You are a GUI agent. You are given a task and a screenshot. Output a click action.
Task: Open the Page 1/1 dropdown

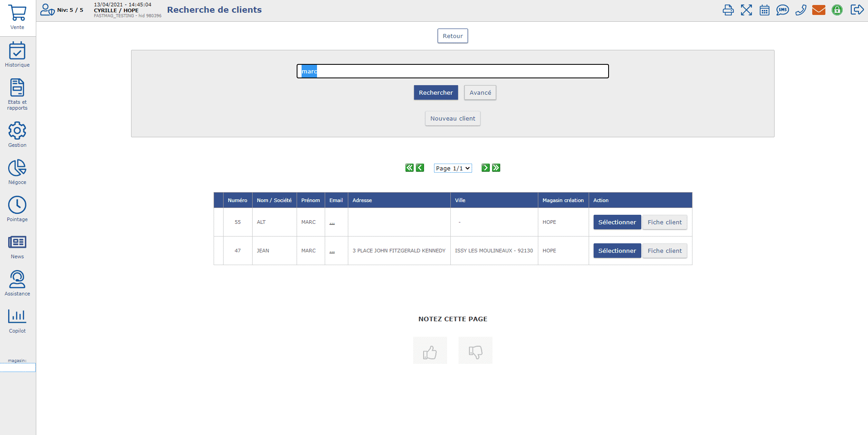coord(453,168)
